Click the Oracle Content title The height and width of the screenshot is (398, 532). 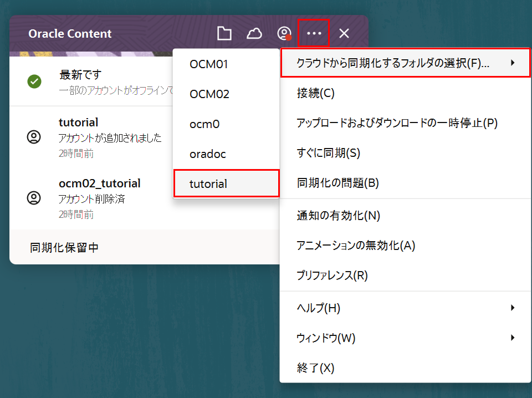point(70,34)
